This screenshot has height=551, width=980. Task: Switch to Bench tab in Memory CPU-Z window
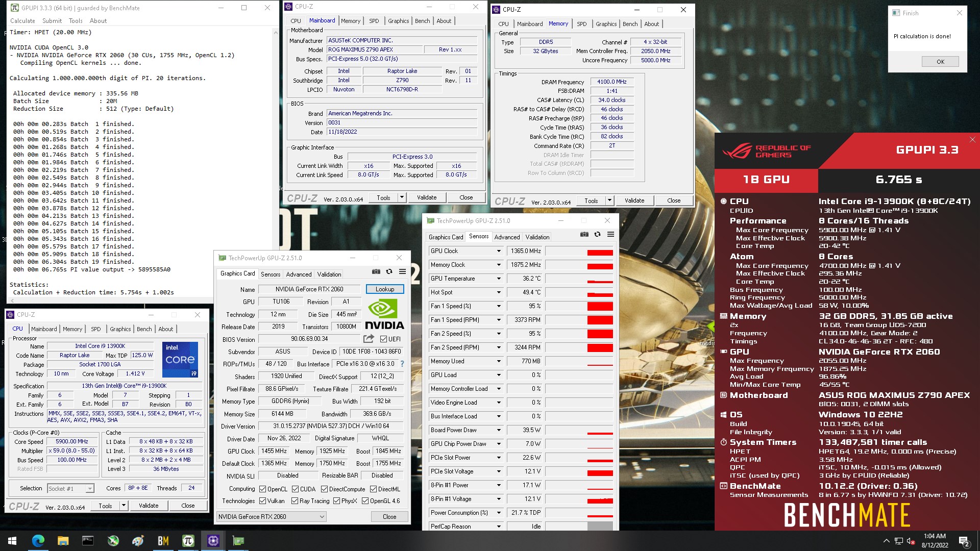(630, 24)
